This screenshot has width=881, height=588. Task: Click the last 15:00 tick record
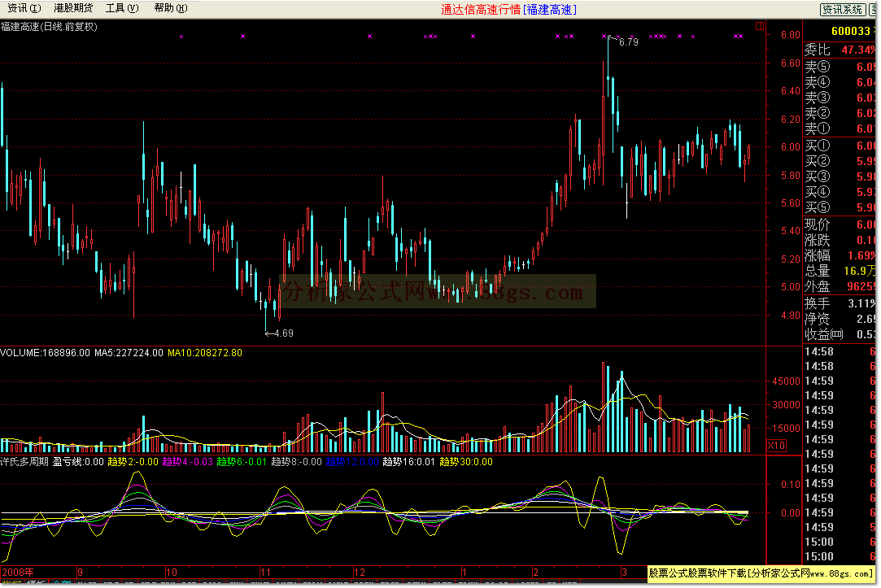840,556
